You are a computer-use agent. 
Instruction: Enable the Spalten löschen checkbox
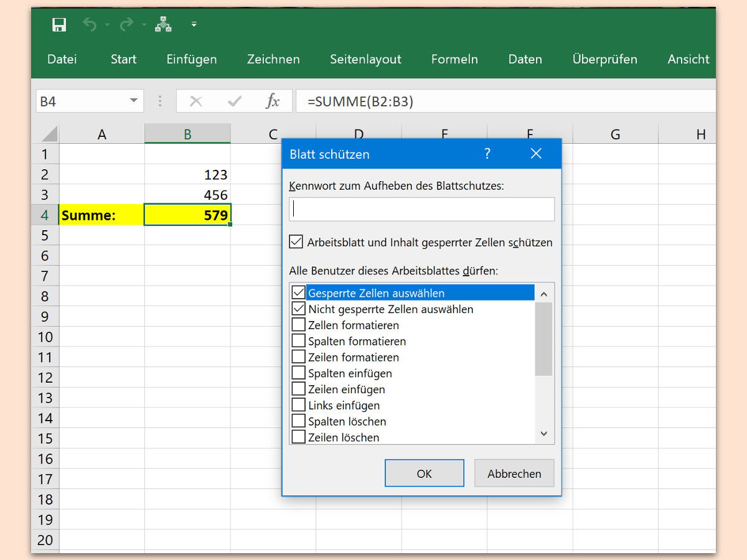pos(298,422)
